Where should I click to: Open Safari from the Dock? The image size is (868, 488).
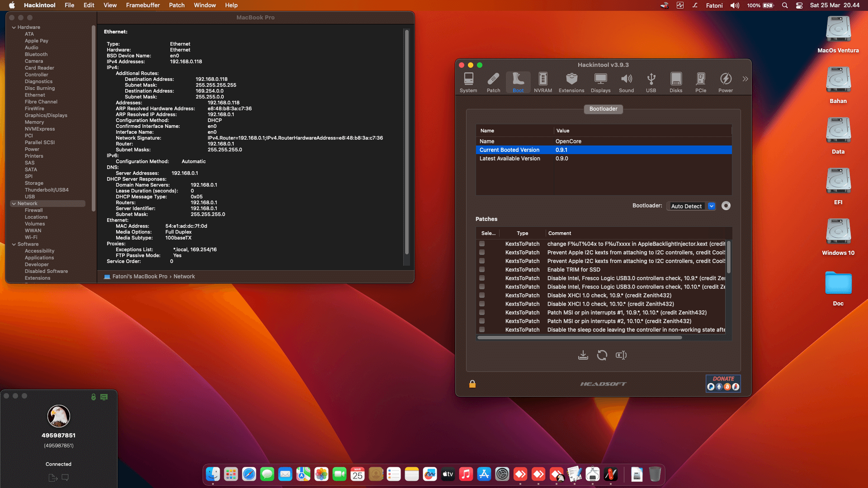coord(249,474)
